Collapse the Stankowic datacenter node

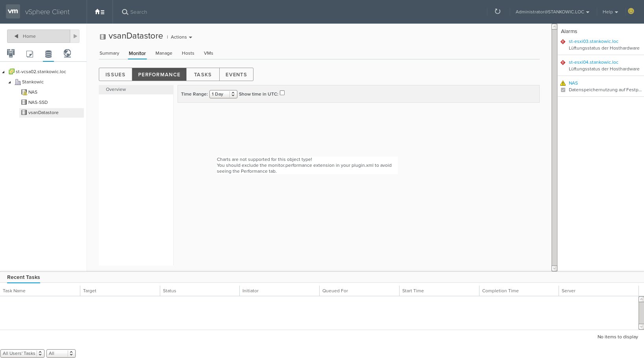tap(10, 82)
